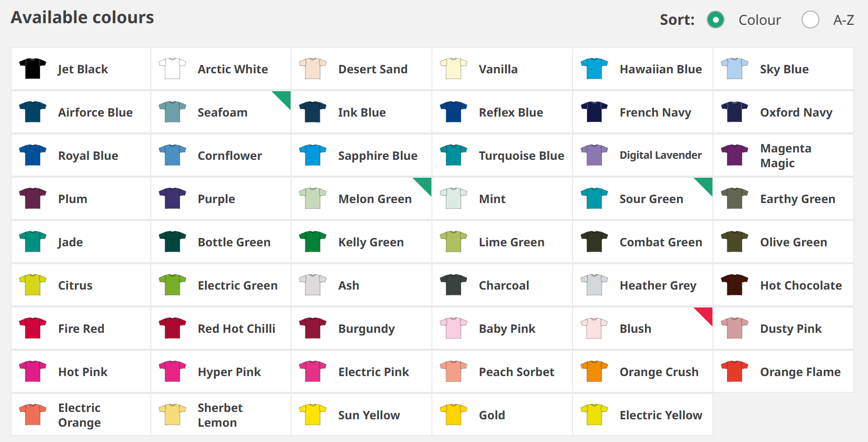Screen dimensions: 868x442
Task: Select the Orange Crush t-shirt icon
Action: click(x=594, y=372)
